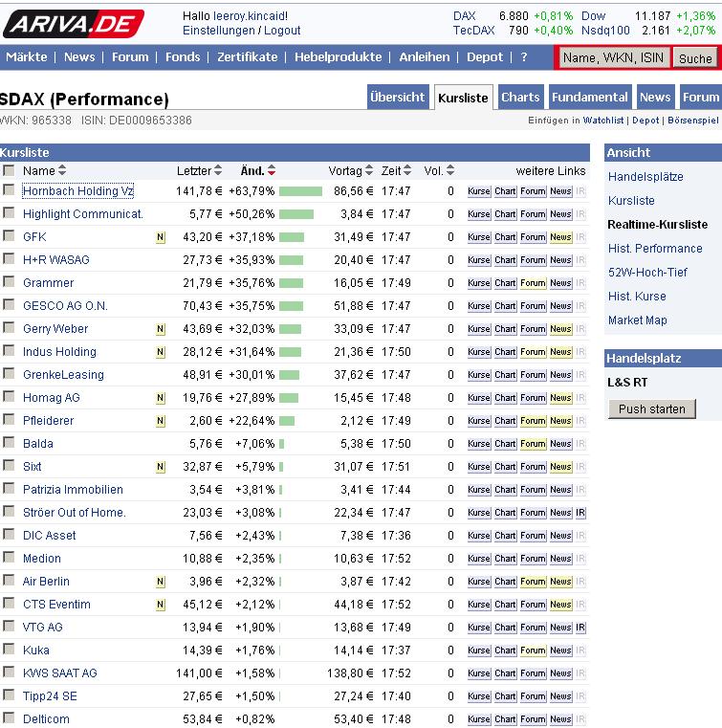The width and height of the screenshot is (722, 728).
Task: Sort by Vortag column arrows
Action: click(369, 170)
